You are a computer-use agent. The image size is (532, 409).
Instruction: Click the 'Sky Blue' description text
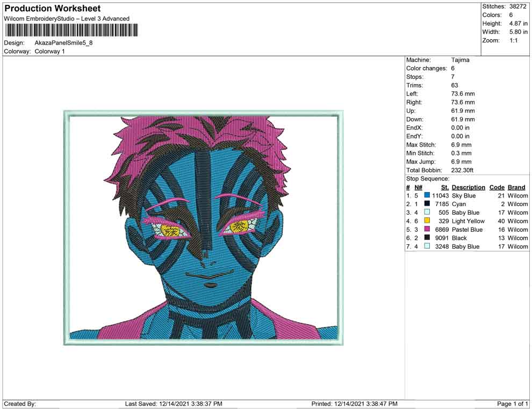464,195
